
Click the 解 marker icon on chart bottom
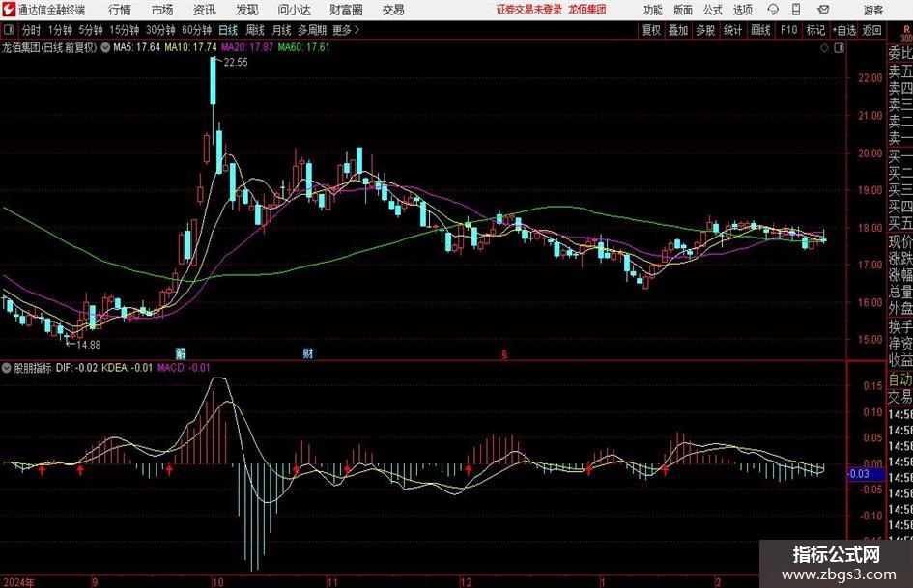(x=181, y=352)
